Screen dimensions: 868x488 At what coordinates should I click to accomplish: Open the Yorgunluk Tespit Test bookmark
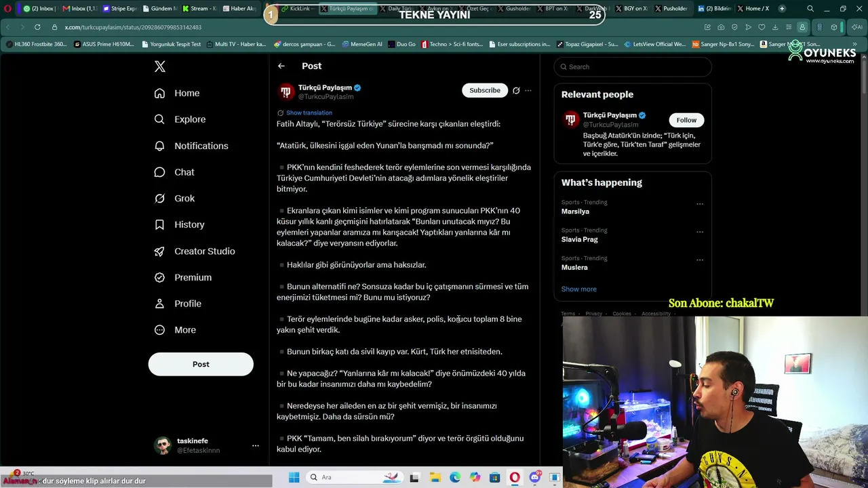coord(172,44)
